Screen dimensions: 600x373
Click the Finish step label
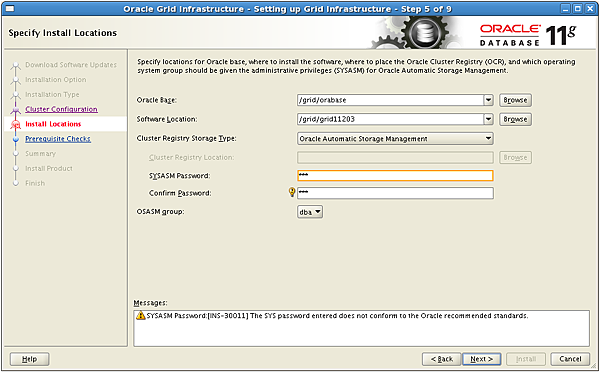[x=35, y=183]
